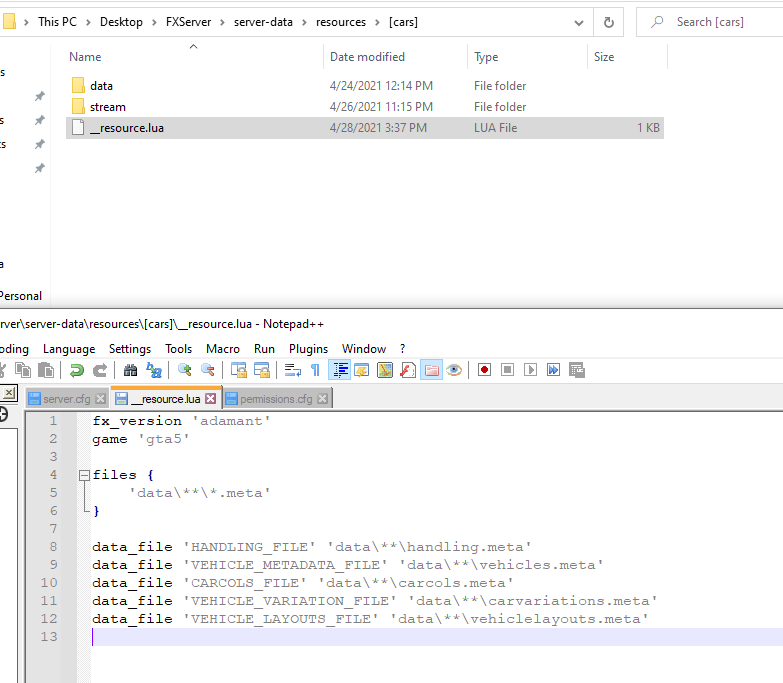
Task: Navigate to server-data in breadcrumb
Action: [263, 22]
